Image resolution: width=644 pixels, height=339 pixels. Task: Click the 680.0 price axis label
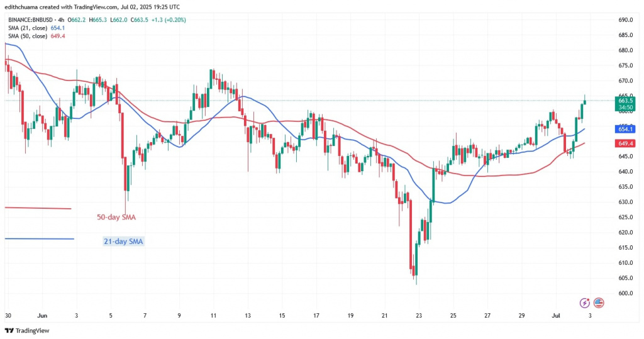tap(626, 50)
